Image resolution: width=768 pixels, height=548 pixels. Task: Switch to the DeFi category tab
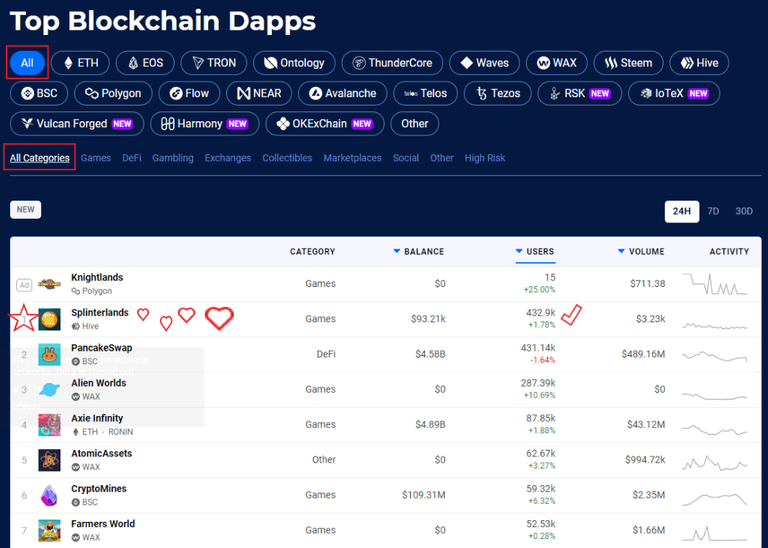132,158
